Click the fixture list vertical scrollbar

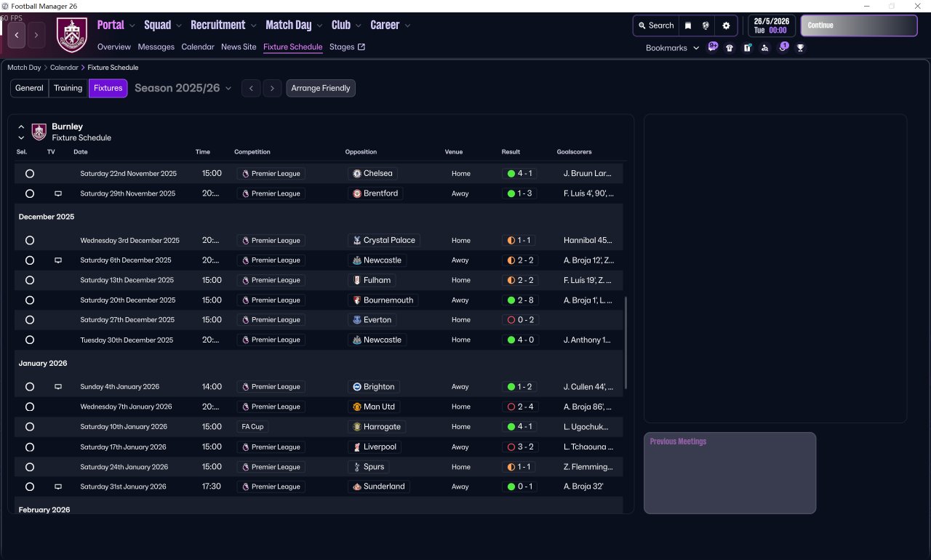pos(626,342)
